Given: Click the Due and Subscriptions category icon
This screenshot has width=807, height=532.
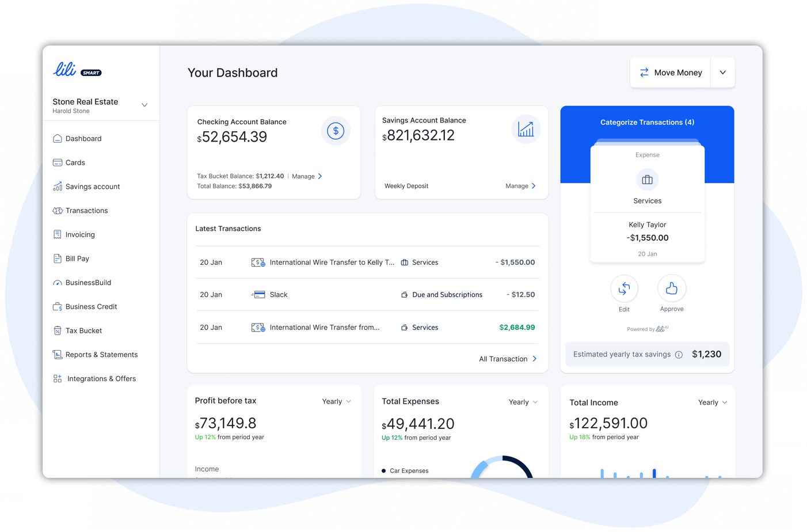Looking at the screenshot, I should tap(405, 295).
